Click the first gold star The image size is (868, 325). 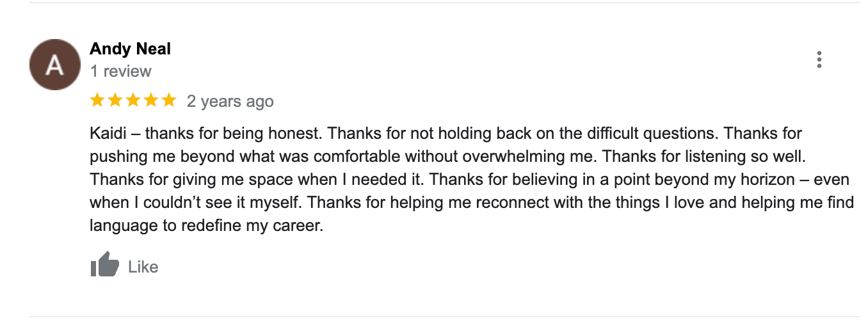pos(98,100)
